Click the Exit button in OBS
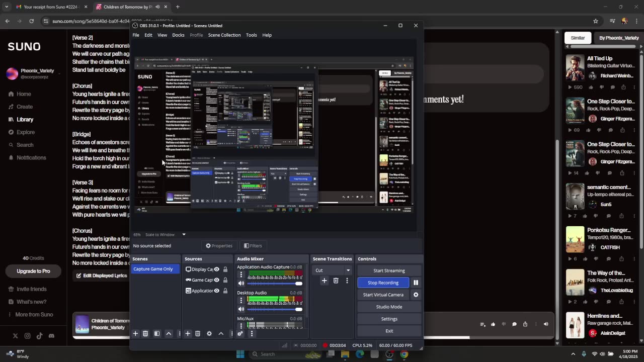 point(389,331)
